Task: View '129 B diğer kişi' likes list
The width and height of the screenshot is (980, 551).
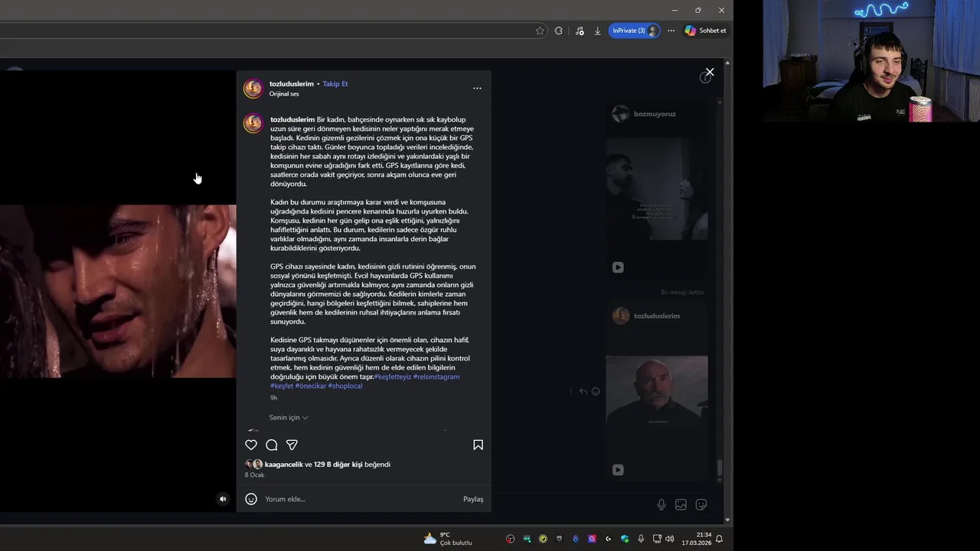Action: tap(338, 465)
